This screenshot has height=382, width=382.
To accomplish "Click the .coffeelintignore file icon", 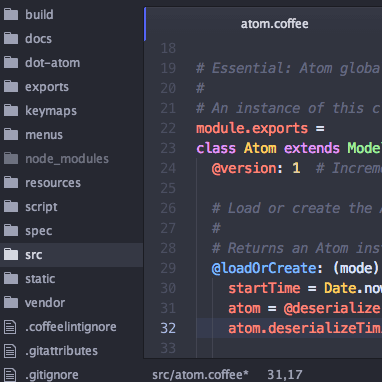I will [10, 327].
